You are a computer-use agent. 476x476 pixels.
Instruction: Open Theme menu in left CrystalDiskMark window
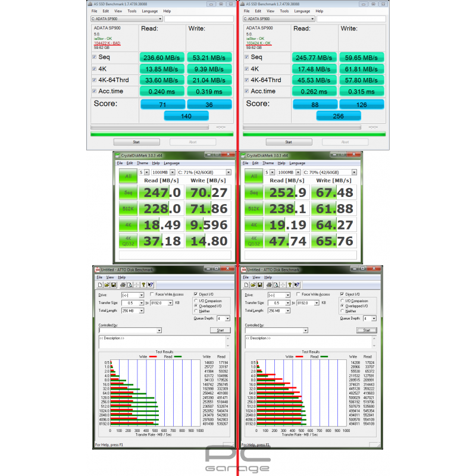click(142, 163)
